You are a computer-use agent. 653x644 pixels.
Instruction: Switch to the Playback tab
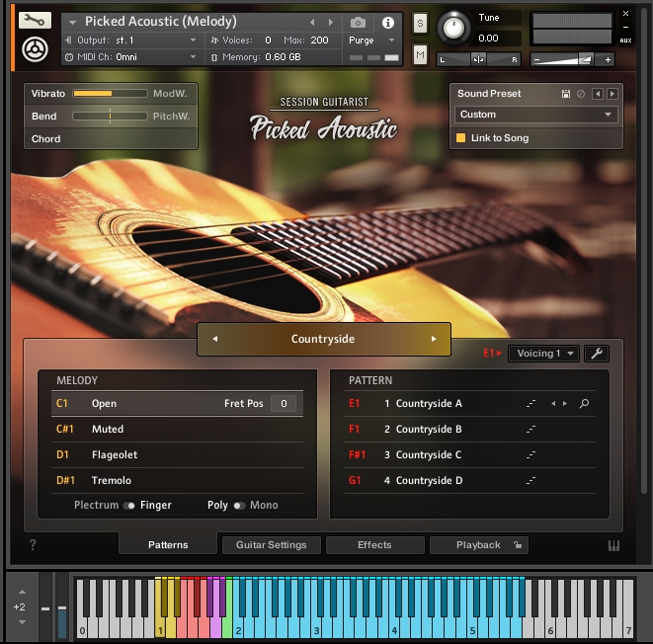pyautogui.click(x=478, y=545)
